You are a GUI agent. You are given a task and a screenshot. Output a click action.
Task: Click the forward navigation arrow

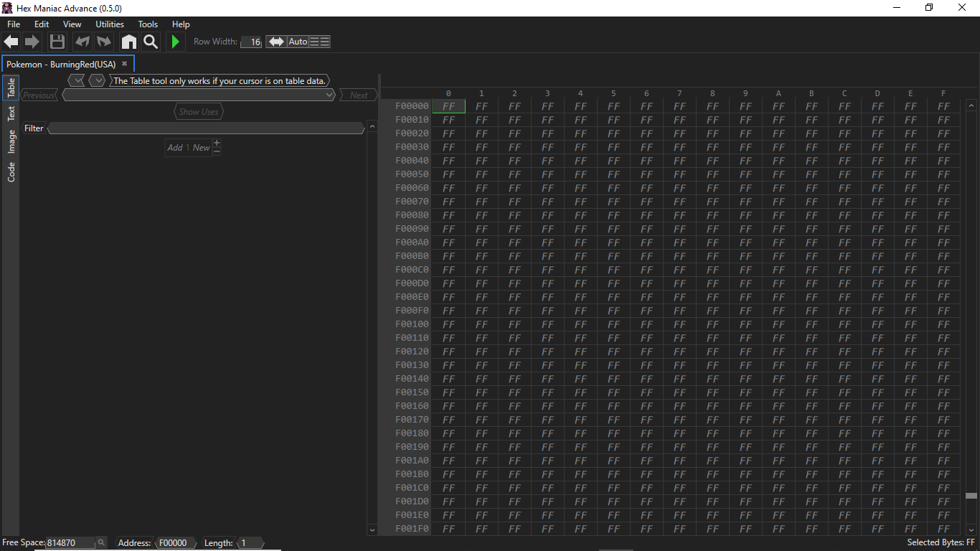tap(32, 42)
